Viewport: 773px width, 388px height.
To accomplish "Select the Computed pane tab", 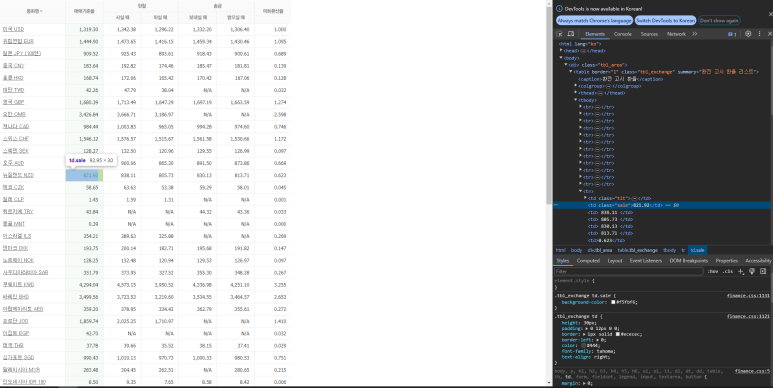I will (588, 261).
